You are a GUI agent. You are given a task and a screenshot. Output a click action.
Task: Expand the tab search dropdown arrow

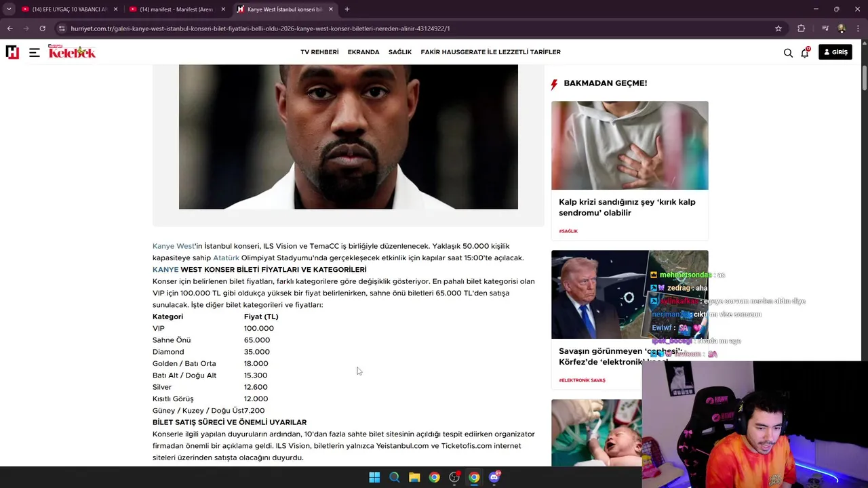coord(9,9)
